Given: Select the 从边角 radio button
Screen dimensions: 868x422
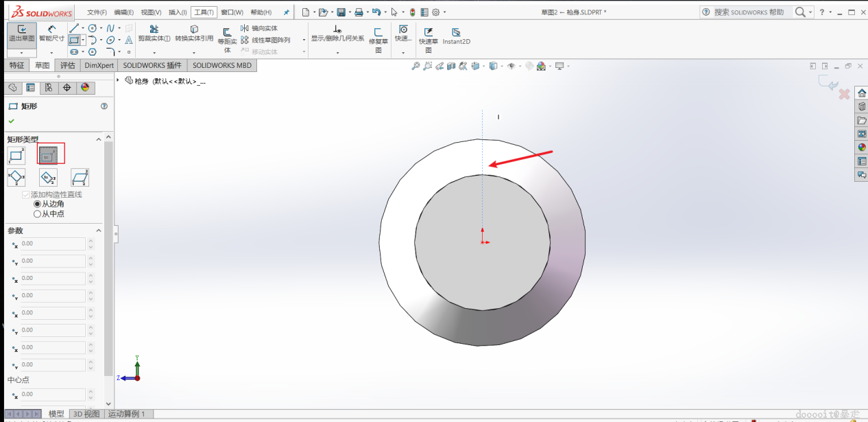Looking at the screenshot, I should click(x=38, y=204).
